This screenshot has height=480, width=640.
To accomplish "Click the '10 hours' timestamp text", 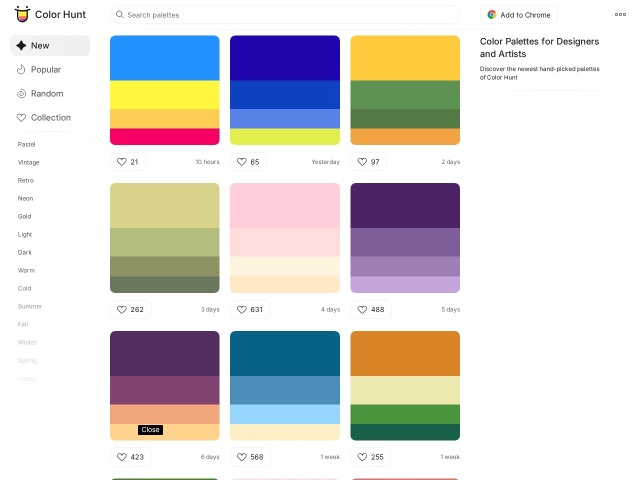I will pos(207,162).
